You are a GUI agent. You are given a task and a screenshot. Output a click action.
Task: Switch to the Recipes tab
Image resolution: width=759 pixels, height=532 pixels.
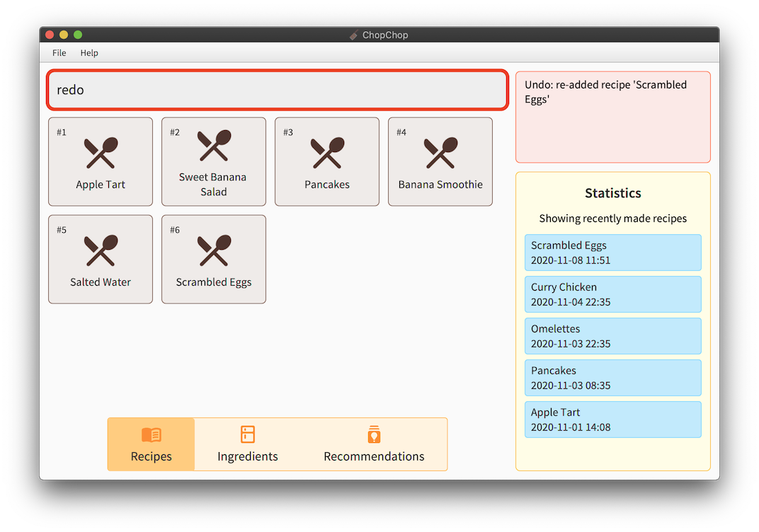click(x=151, y=444)
